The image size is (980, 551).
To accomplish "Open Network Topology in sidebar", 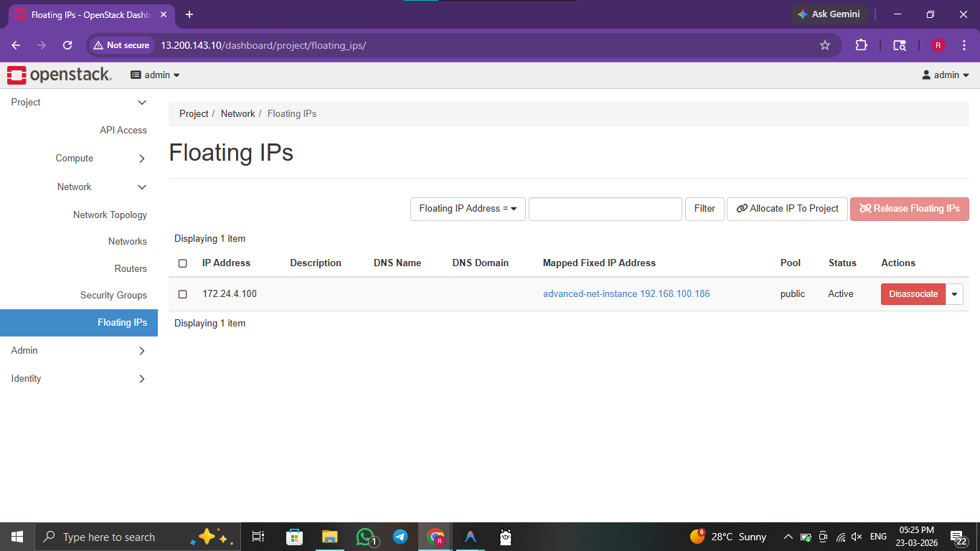I will coord(110,215).
